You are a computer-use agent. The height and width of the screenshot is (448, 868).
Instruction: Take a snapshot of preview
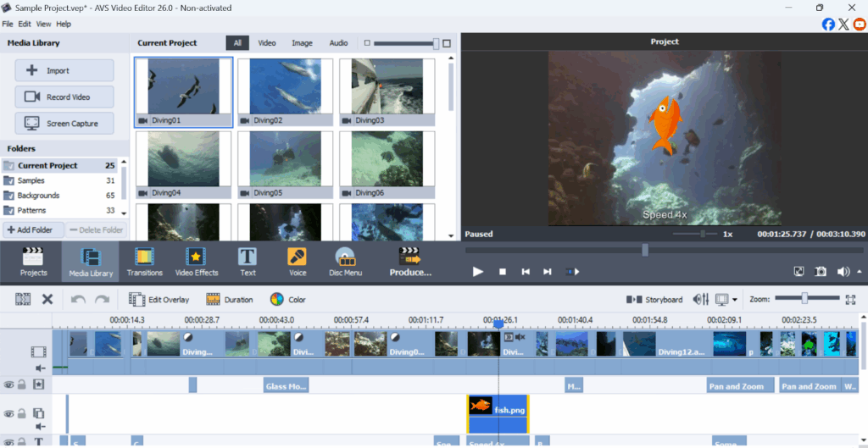821,271
